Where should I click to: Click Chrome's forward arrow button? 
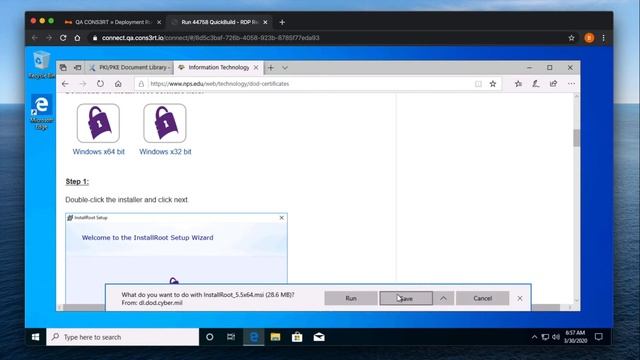pyautogui.click(x=49, y=38)
